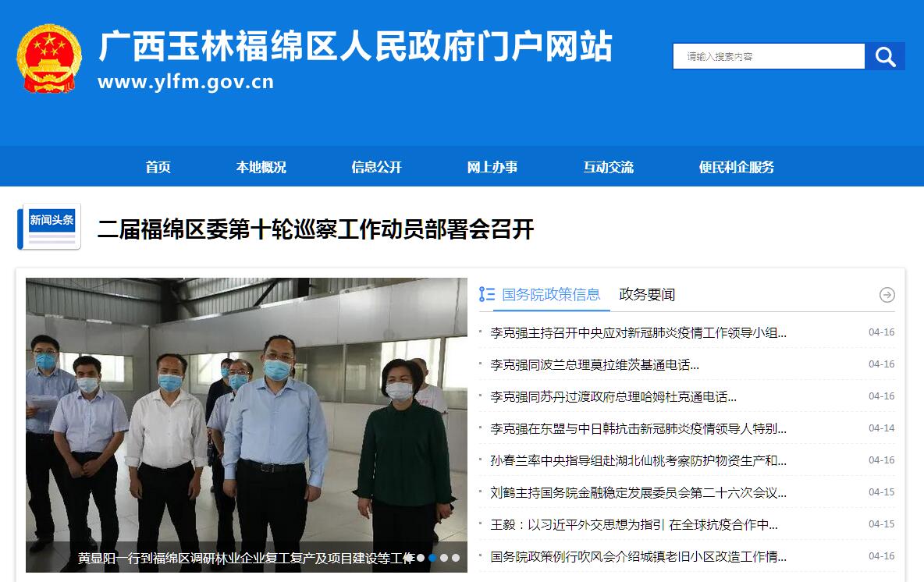Image resolution: width=924 pixels, height=582 pixels.
Task: Click the 新闻头条 news headline icon
Action: click(49, 227)
